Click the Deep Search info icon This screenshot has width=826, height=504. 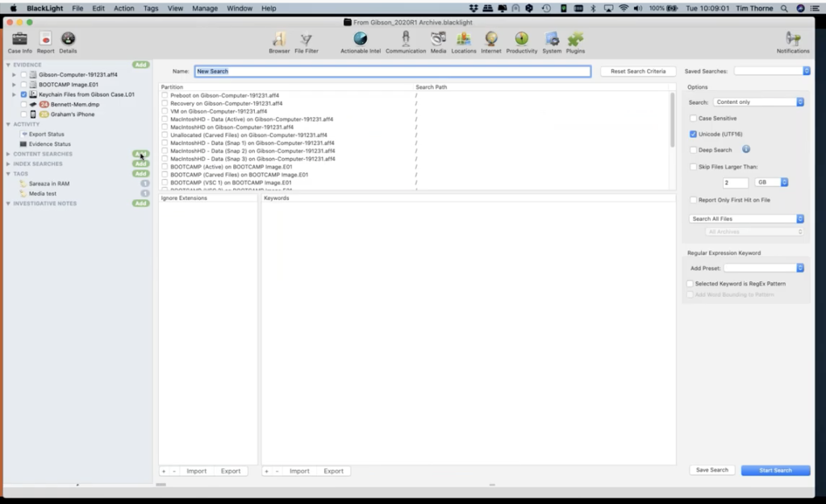coord(746,149)
